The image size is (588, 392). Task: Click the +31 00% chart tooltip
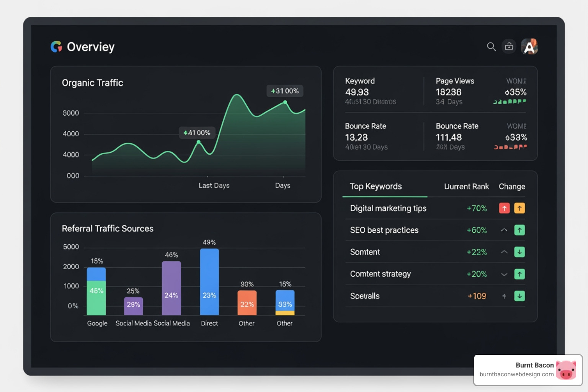[285, 91]
